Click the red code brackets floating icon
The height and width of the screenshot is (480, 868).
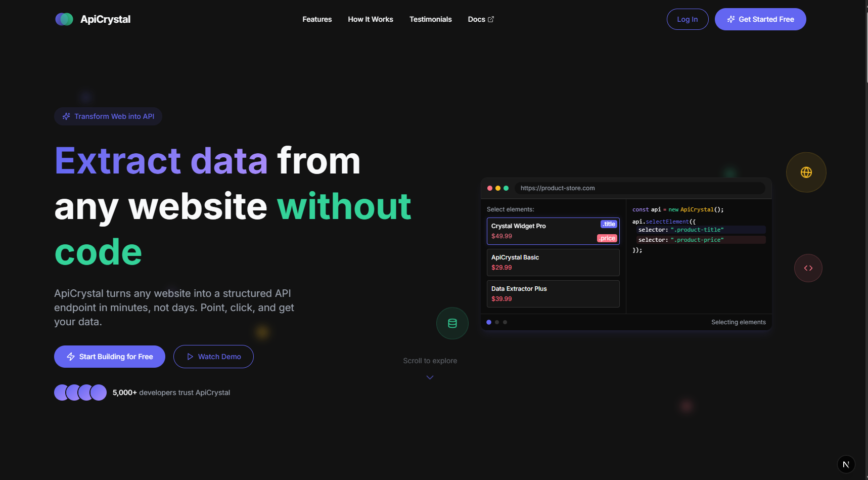[808, 268]
